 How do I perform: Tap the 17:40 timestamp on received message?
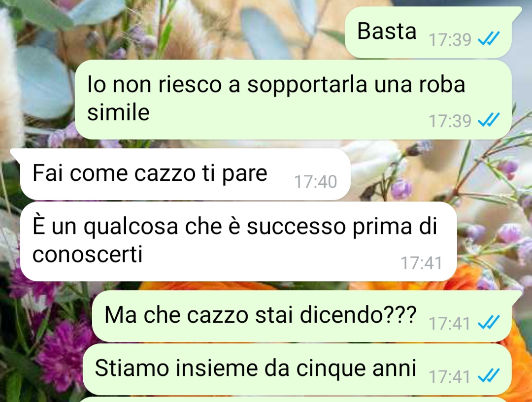click(x=316, y=181)
